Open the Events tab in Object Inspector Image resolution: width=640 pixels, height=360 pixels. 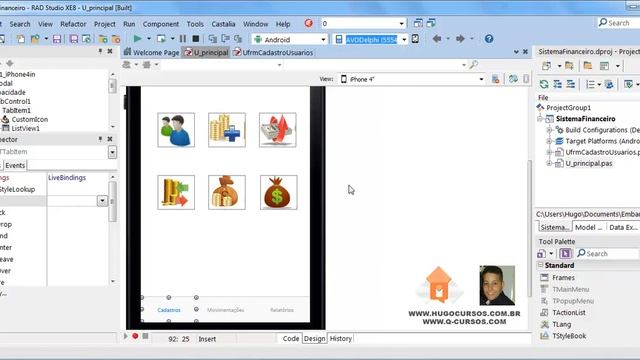pyautogui.click(x=15, y=165)
